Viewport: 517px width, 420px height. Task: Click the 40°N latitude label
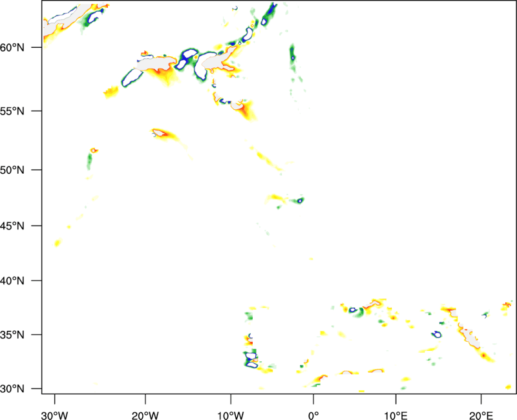(x=12, y=280)
